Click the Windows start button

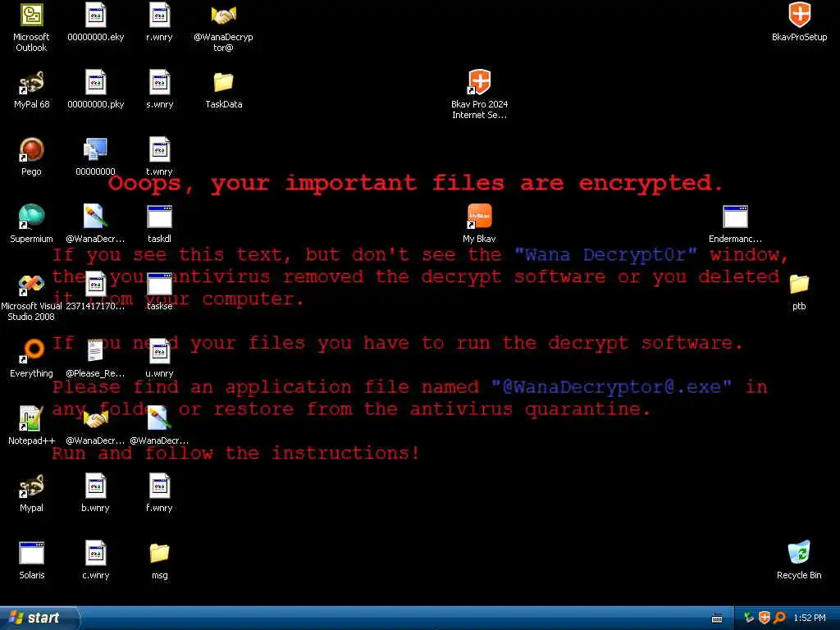click(39, 618)
